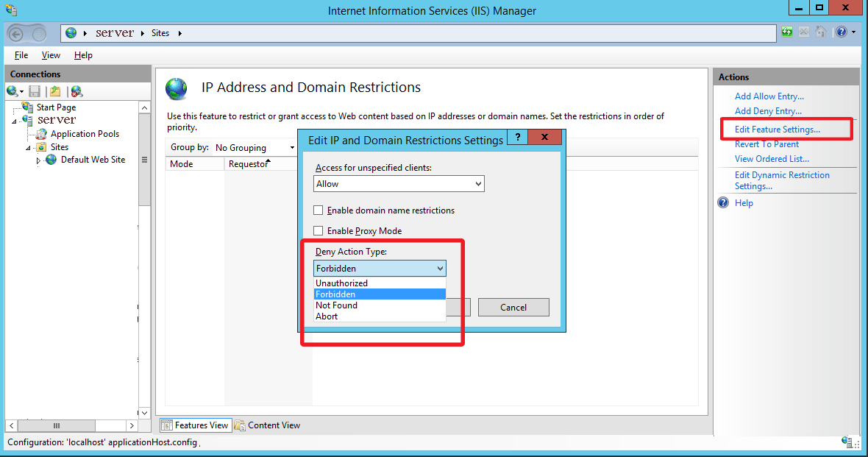Click the Create New Connection globe icon in Connections

coord(13,91)
